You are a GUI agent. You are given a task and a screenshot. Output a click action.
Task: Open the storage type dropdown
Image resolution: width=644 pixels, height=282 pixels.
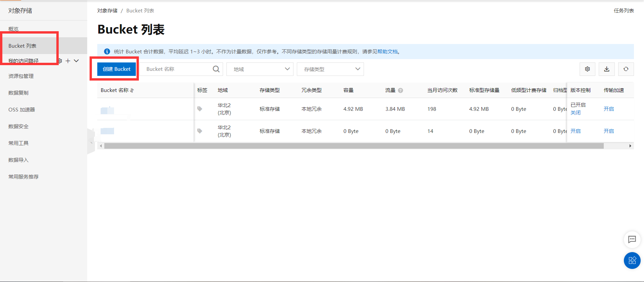click(330, 69)
